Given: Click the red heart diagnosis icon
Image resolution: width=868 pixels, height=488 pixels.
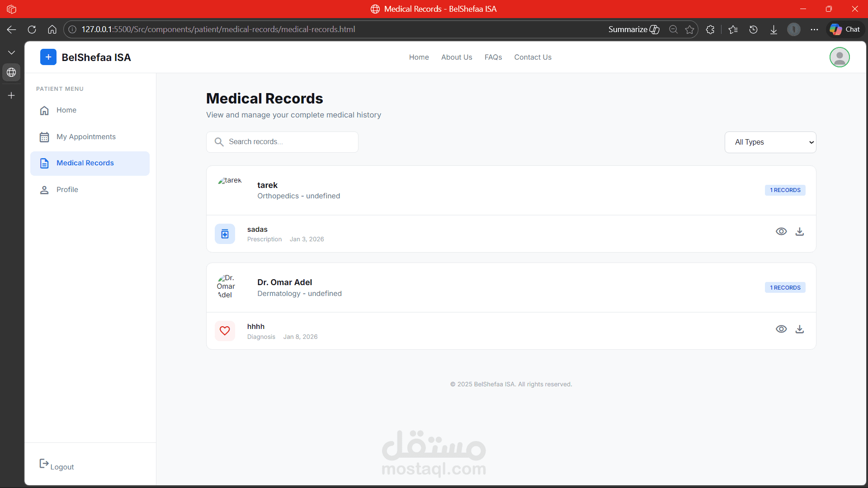Looking at the screenshot, I should pos(225,331).
